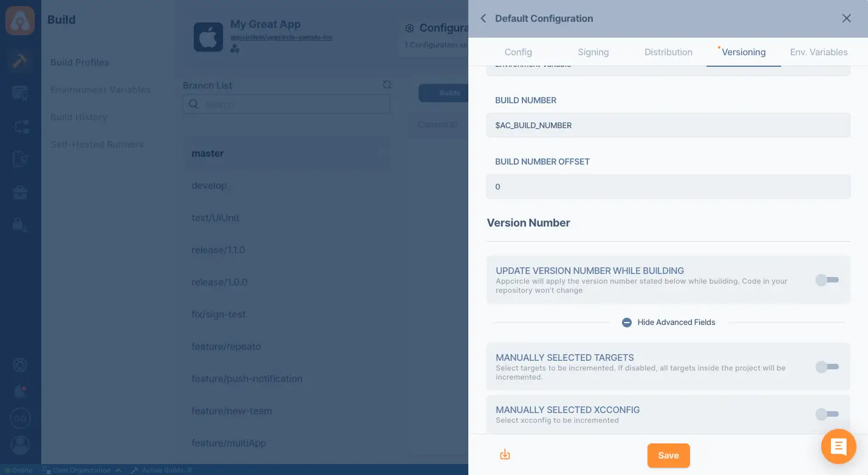Click the Build Number Offset field
868x475 pixels.
click(668, 186)
